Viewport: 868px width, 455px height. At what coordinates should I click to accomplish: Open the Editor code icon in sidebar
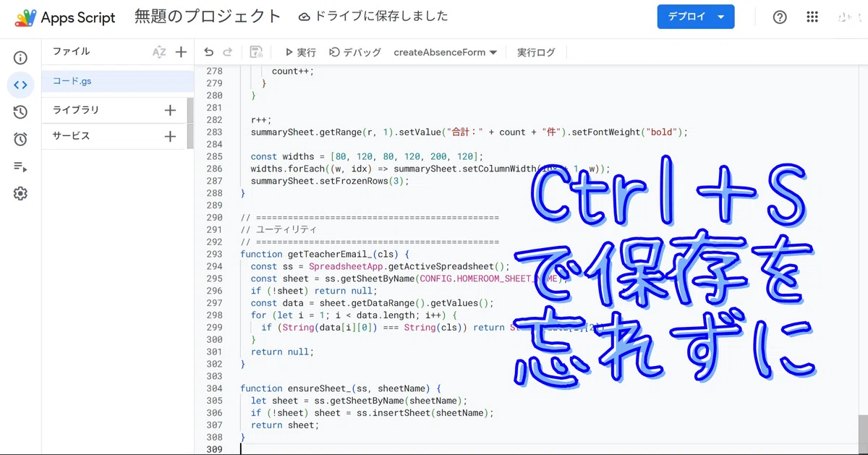[x=20, y=85]
